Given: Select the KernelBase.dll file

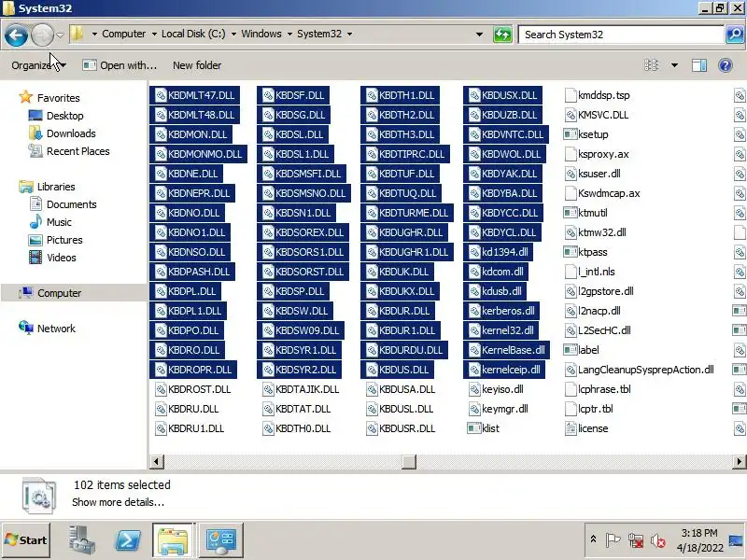Looking at the screenshot, I should (x=507, y=350).
